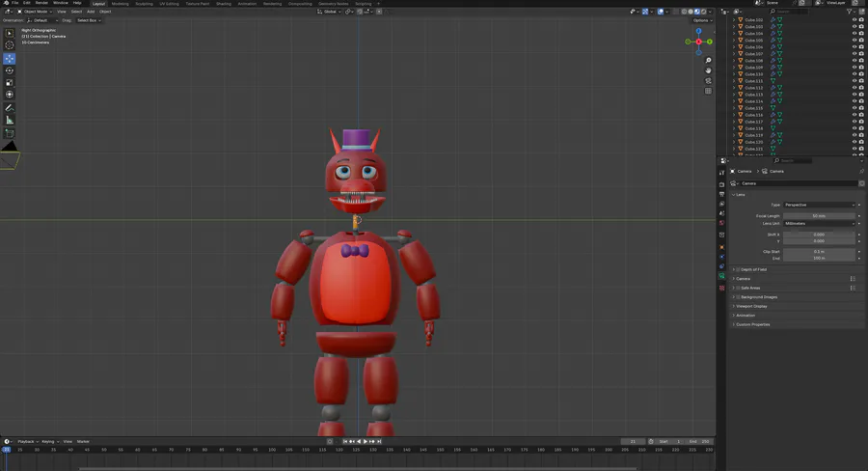Open the Render properties tab
The height and width of the screenshot is (471, 868).
pos(721,184)
